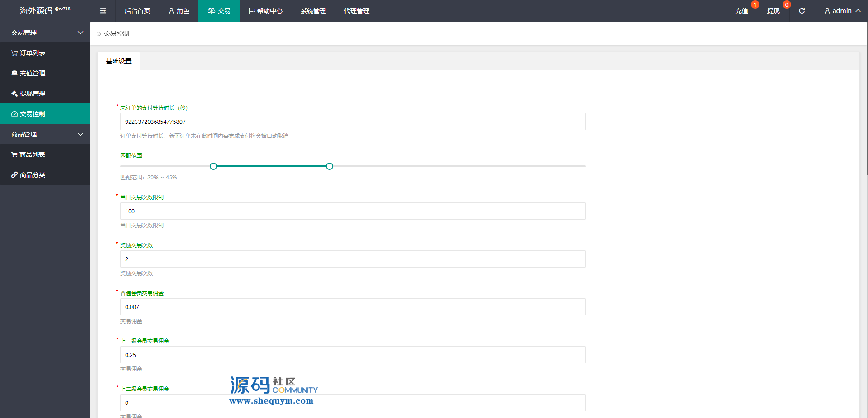Focus the 当日交易次数限制 input field
This screenshot has height=418, width=868.
[353, 211]
